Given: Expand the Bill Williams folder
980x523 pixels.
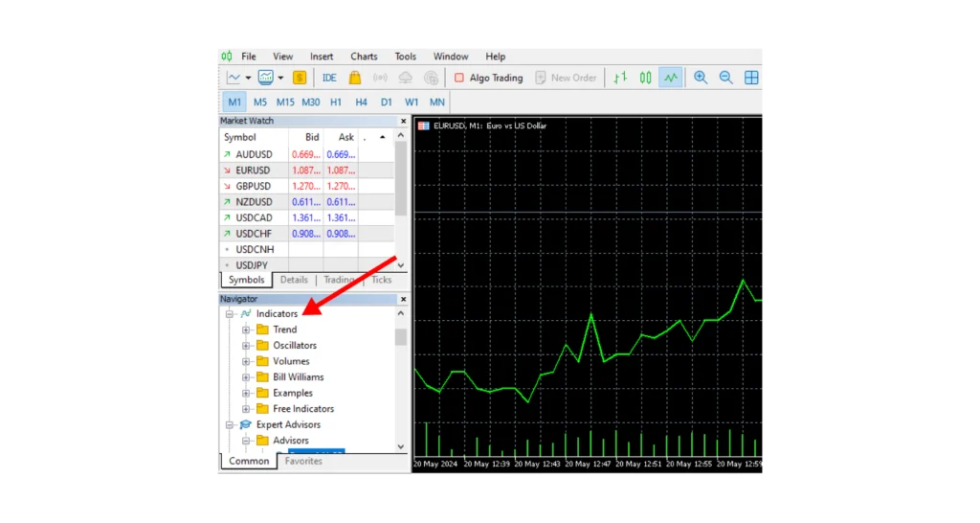Looking at the screenshot, I should pos(246,377).
